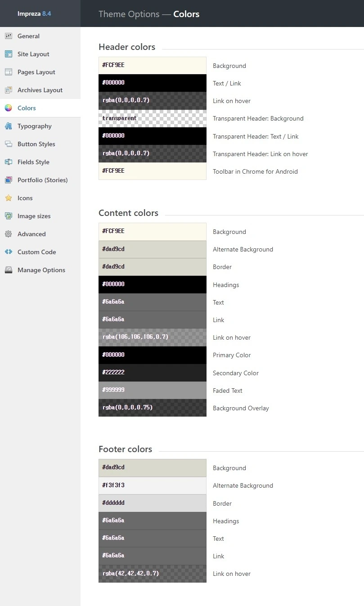Switch to Typography section
Image resolution: width=364 pixels, height=606 pixels.
[x=40, y=126]
